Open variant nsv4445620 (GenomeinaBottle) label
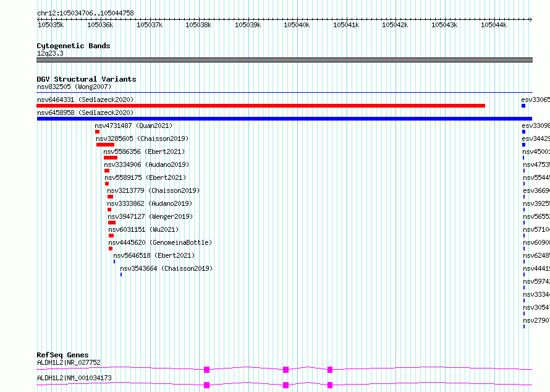This screenshot has width=550, height=392. click(x=160, y=242)
